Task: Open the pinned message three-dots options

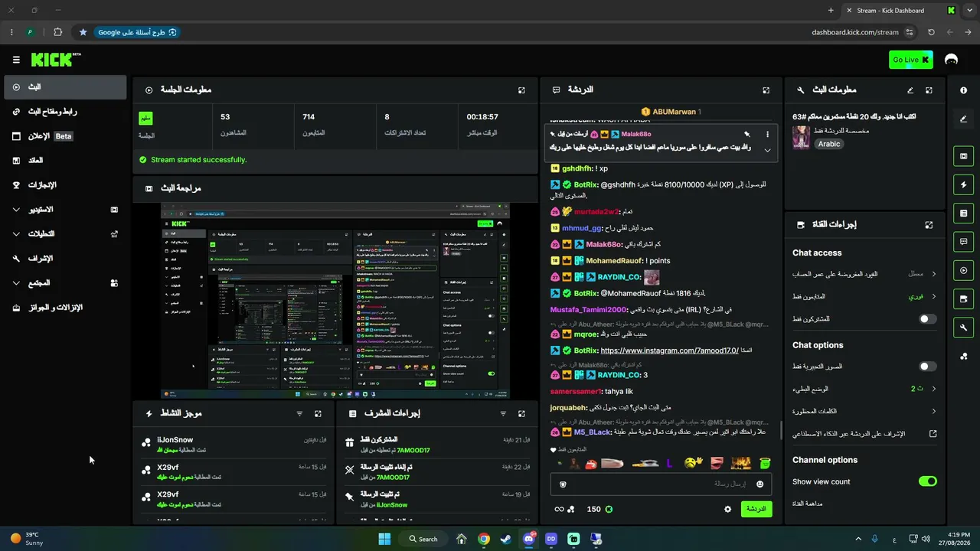Action: [767, 134]
